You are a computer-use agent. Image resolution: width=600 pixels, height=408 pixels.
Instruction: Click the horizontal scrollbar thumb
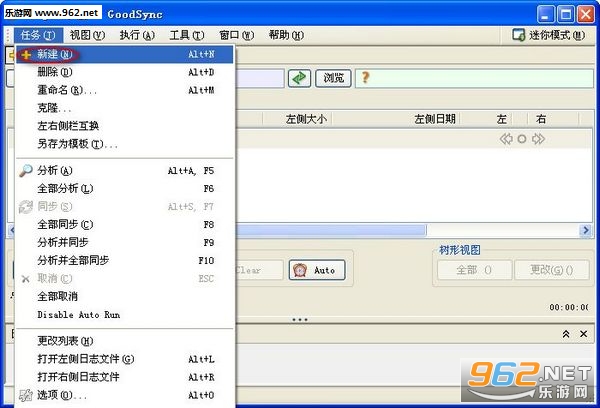(x=331, y=230)
